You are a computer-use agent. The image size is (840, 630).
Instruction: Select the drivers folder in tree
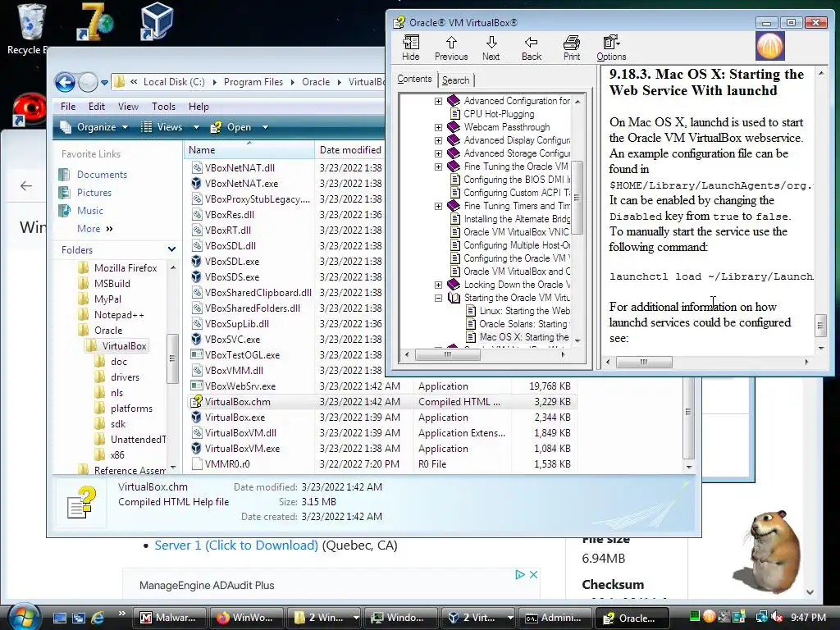click(x=125, y=377)
